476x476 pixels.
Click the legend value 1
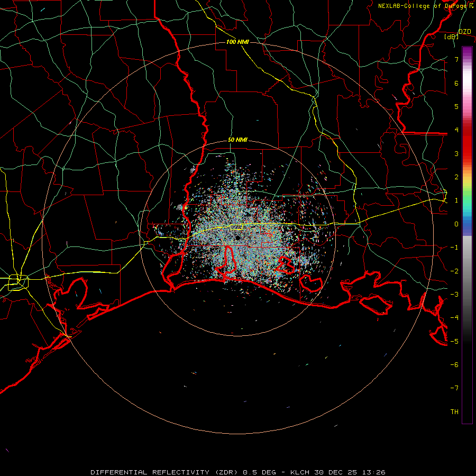click(456, 200)
